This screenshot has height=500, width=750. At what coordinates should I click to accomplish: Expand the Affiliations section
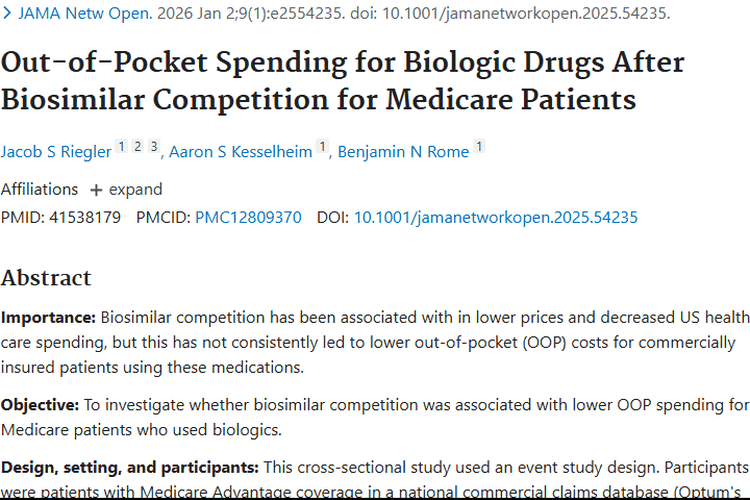126,189
